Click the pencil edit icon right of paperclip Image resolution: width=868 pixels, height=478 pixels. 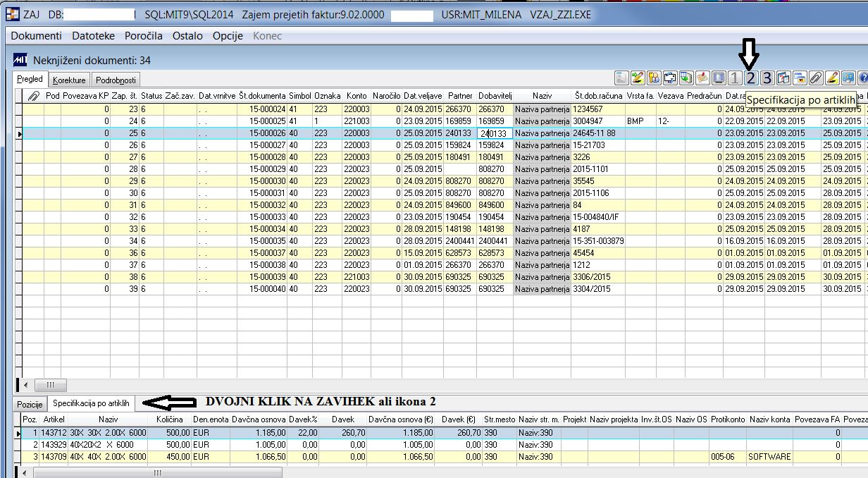coord(832,78)
